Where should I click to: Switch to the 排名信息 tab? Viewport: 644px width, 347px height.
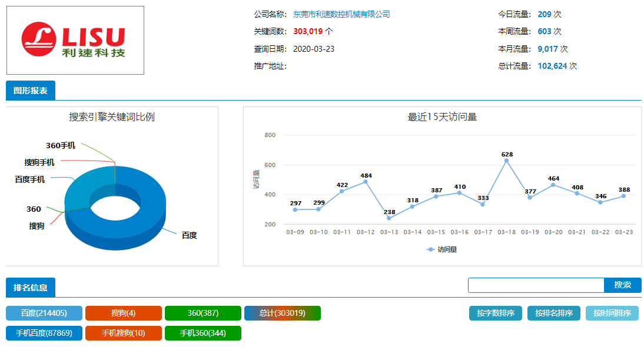pyautogui.click(x=31, y=288)
